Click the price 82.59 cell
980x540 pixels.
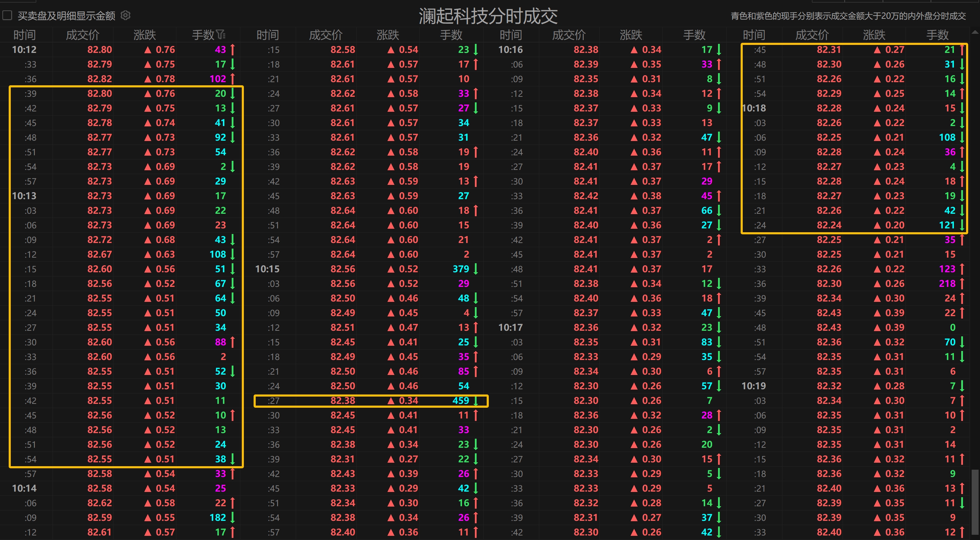(x=100, y=517)
